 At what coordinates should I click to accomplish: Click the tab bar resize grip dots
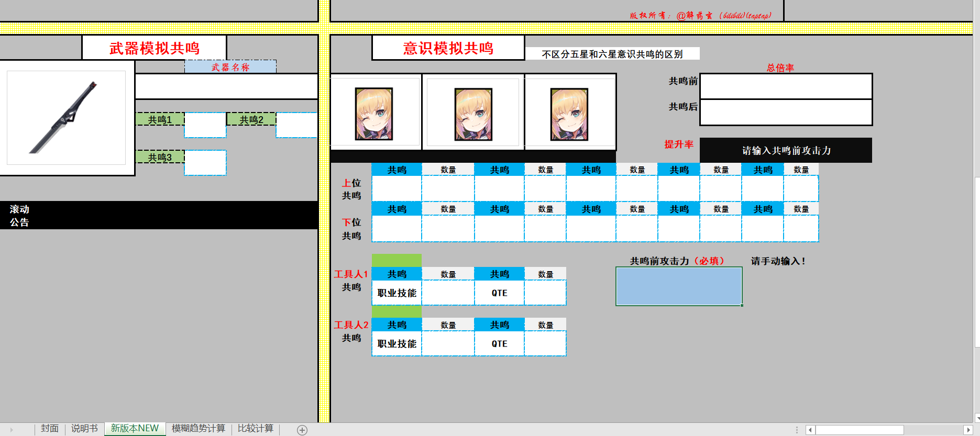tap(797, 430)
